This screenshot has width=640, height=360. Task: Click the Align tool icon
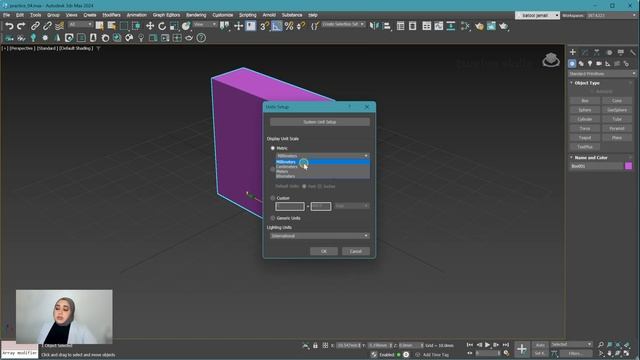pyautogui.click(x=386, y=26)
